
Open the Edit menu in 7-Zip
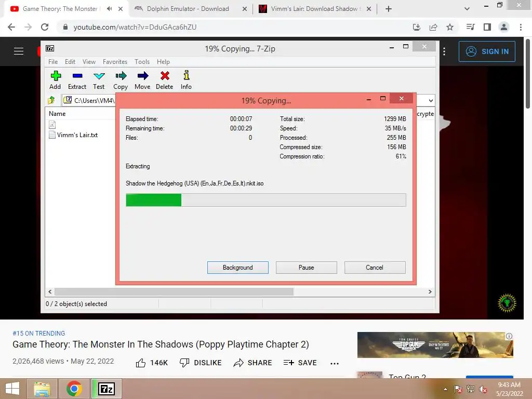click(x=70, y=62)
